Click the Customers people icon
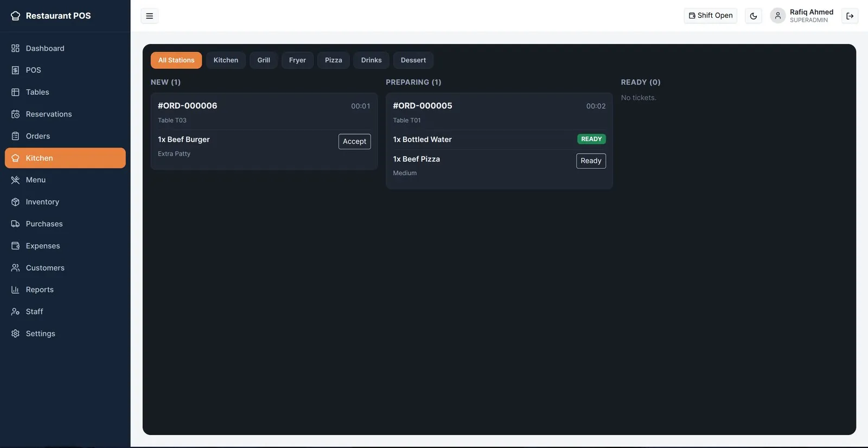868x448 pixels. [x=15, y=268]
